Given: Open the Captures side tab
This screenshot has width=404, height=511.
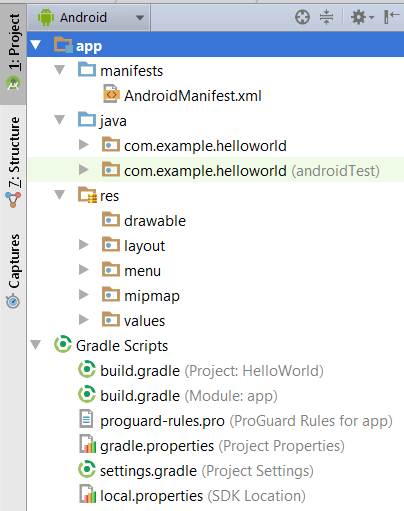Looking at the screenshot, I should 13,271.
